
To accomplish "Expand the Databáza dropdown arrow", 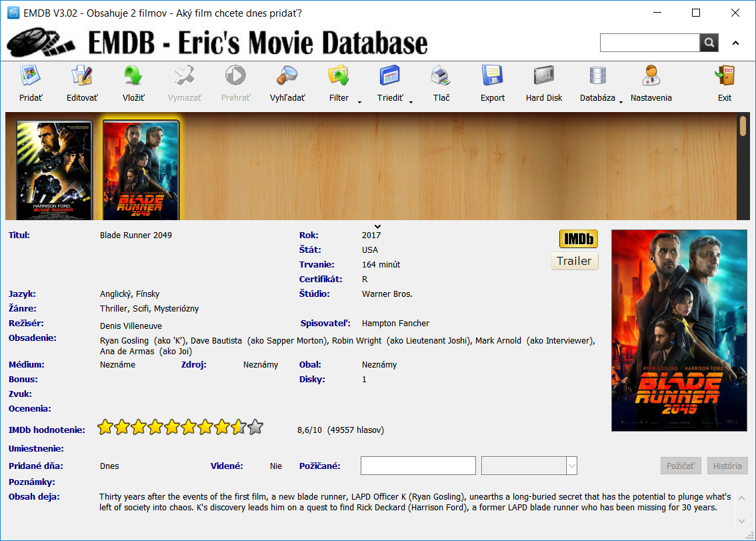I will [x=621, y=102].
